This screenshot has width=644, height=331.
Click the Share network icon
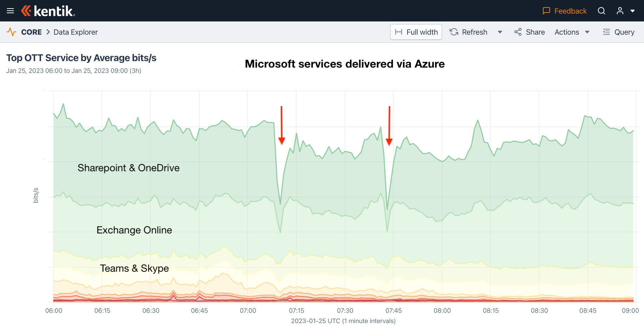click(x=518, y=32)
